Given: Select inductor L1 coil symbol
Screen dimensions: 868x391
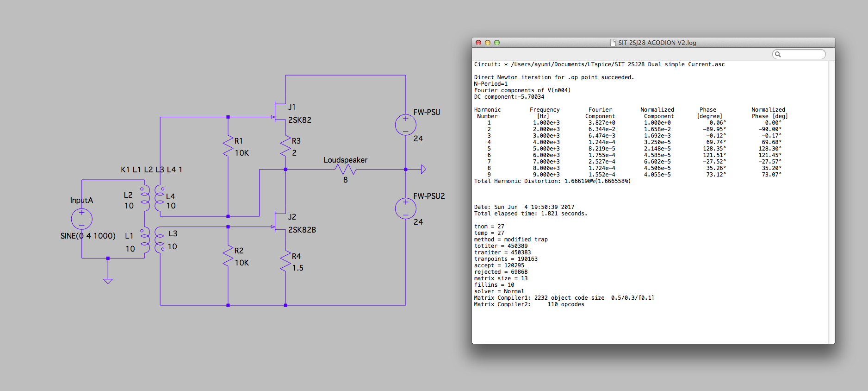Looking at the screenshot, I should 145,240.
